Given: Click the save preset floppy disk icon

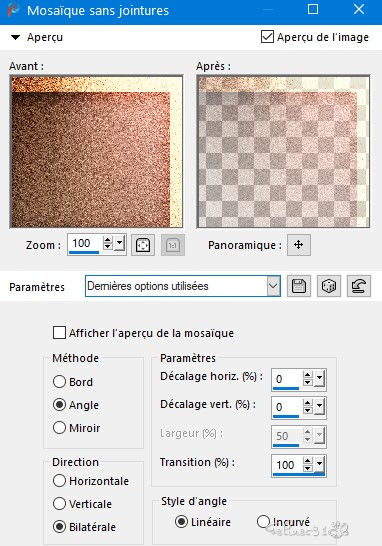Looking at the screenshot, I should tap(299, 286).
